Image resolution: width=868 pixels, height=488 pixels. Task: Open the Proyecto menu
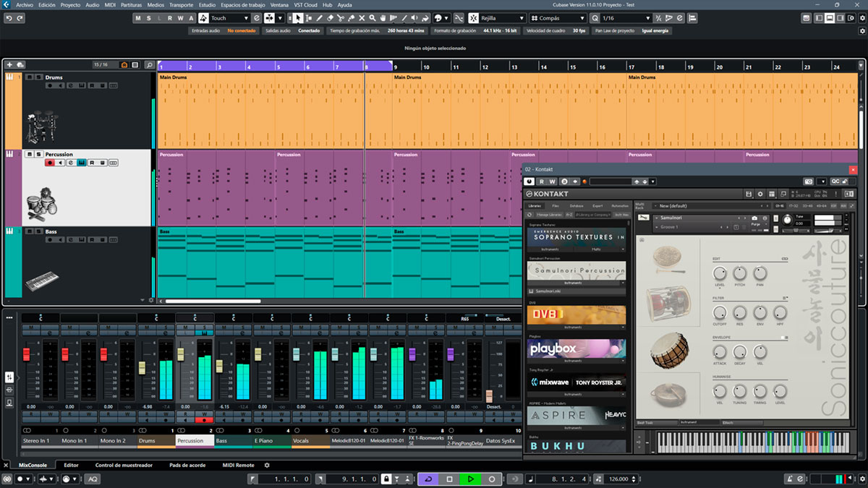click(x=70, y=4)
